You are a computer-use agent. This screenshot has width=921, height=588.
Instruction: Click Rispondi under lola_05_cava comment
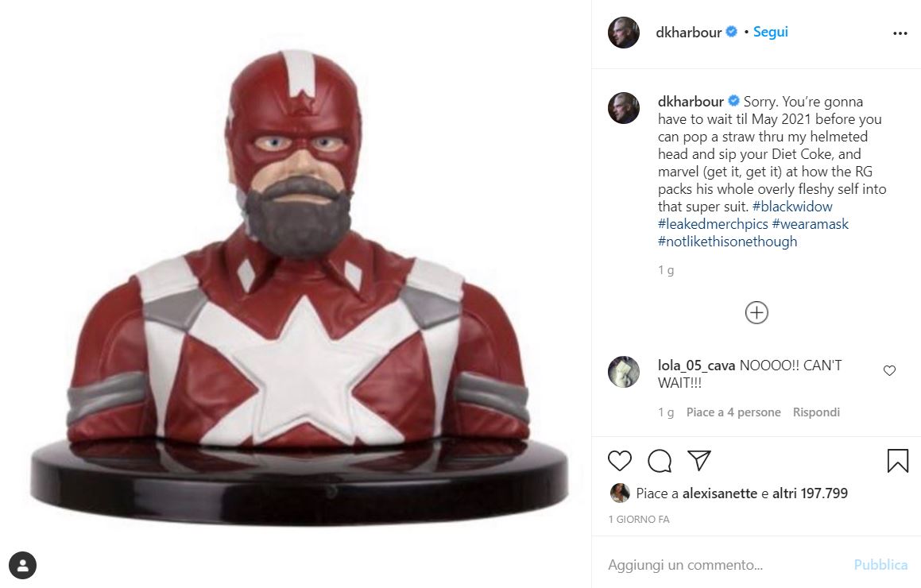click(x=816, y=412)
